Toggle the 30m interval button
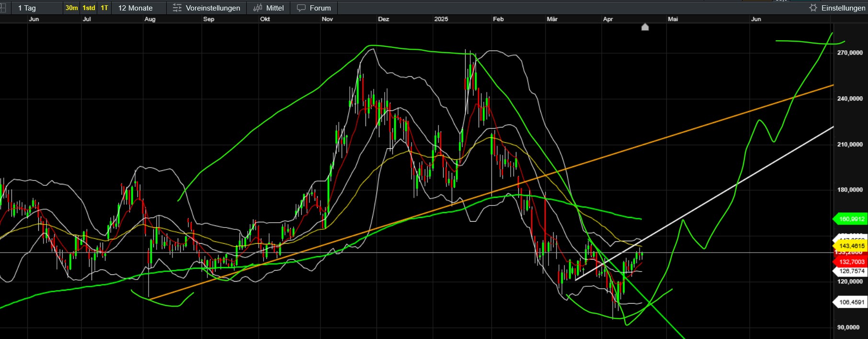The image size is (868, 339). coord(71,8)
